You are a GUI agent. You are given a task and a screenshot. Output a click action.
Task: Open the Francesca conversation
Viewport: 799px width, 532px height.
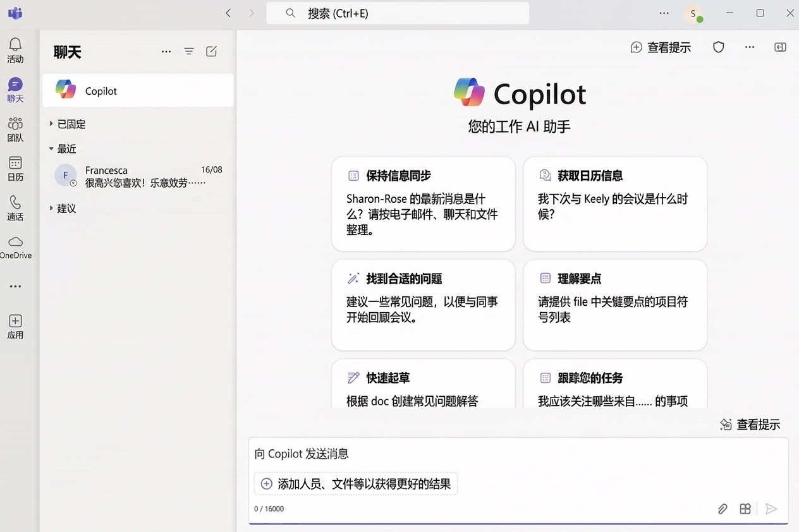[138, 176]
